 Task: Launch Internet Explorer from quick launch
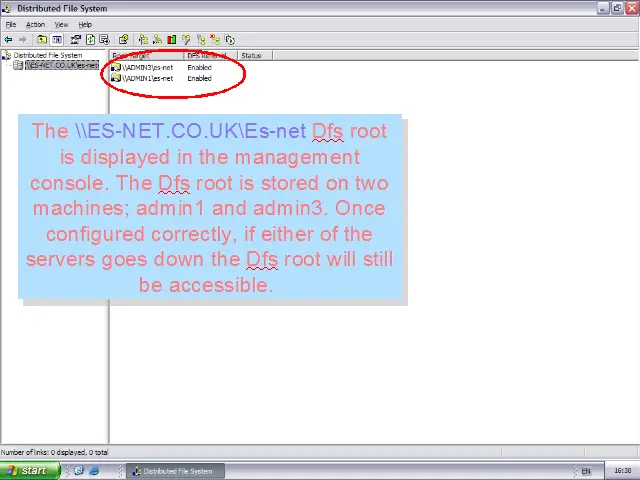pos(94,471)
